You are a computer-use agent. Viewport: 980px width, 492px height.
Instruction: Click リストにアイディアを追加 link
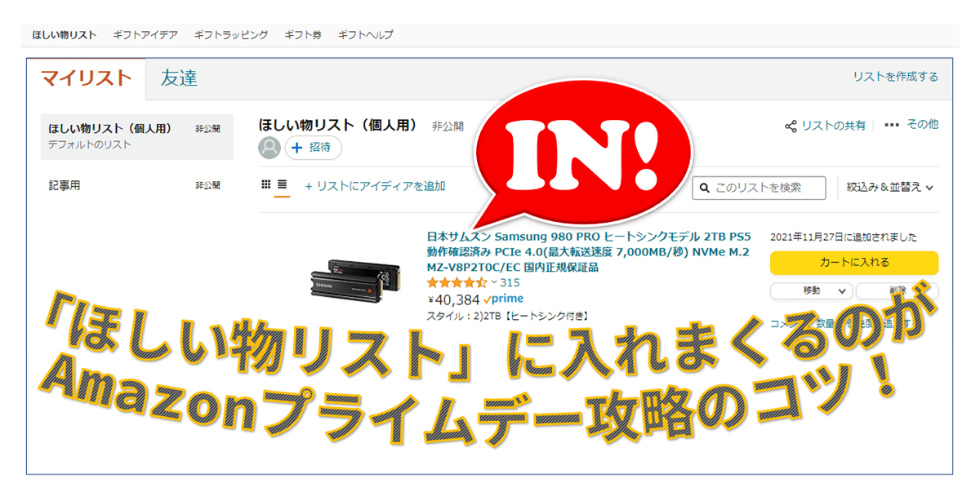click(x=375, y=186)
